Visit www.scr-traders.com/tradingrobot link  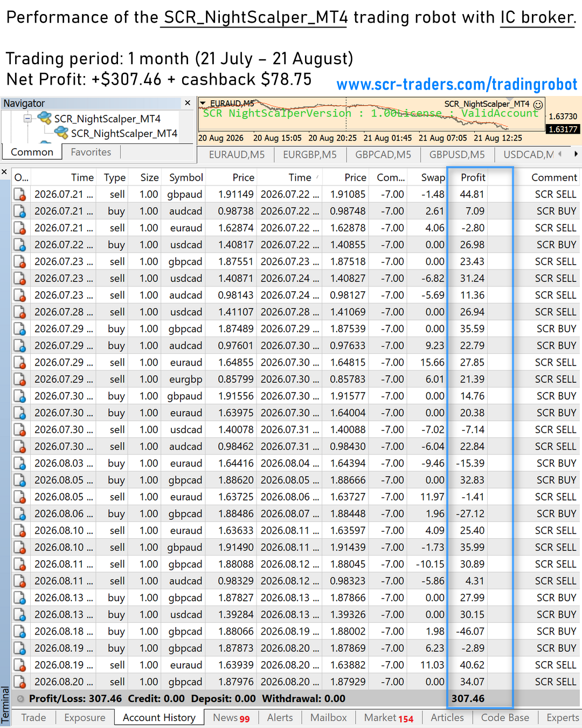coord(457,85)
